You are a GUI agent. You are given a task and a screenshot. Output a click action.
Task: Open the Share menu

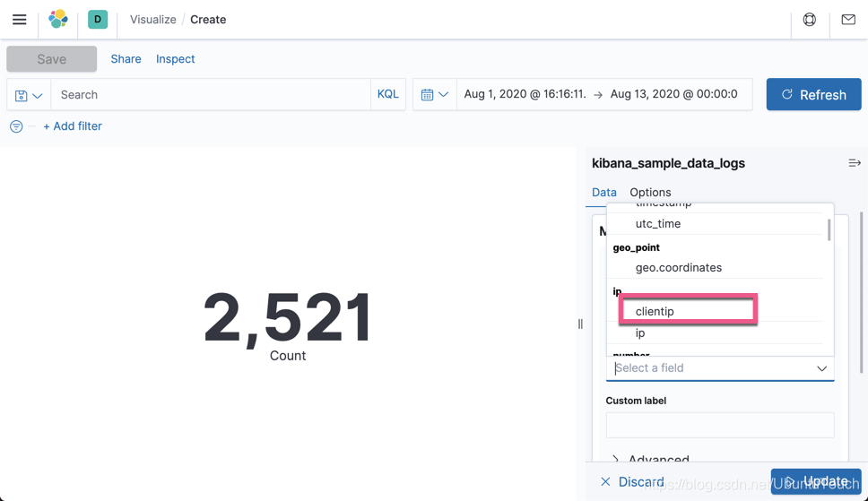[x=126, y=58]
